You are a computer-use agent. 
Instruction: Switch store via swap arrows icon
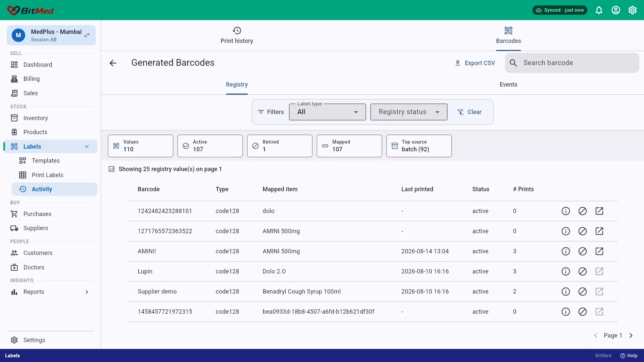click(87, 35)
